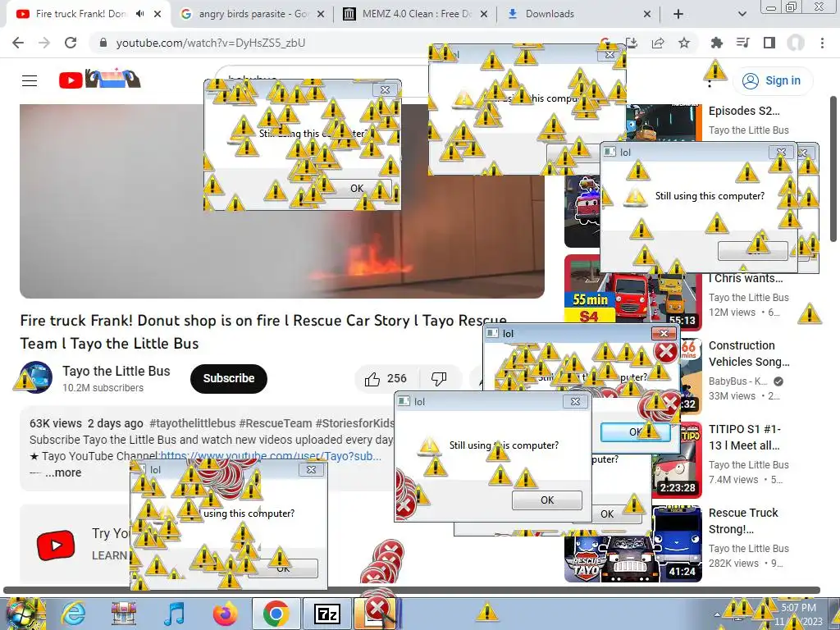The width and height of the screenshot is (840, 630).
Task: Switch to the MEMZ 4.0 Clean tab
Action: point(416,14)
